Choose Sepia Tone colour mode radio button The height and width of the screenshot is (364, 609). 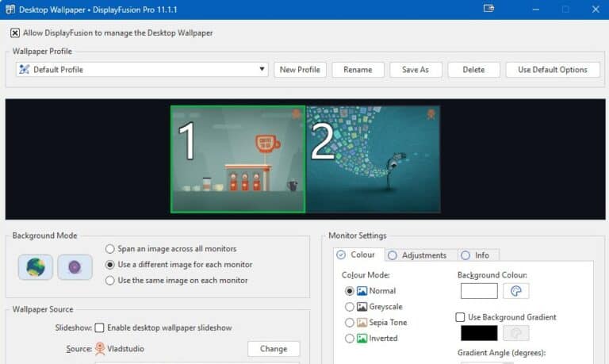350,323
